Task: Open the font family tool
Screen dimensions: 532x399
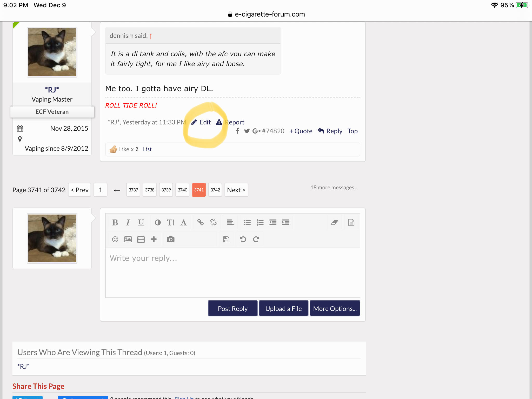Action: click(184, 222)
